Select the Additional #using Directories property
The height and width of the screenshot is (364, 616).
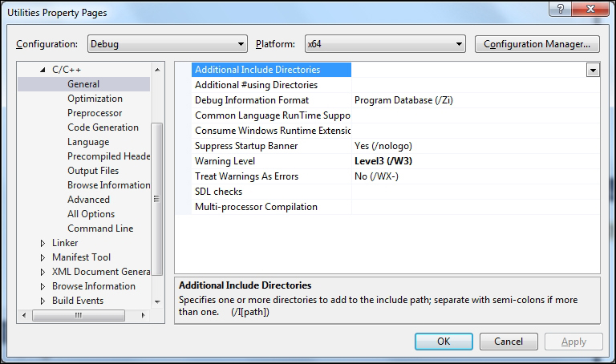click(x=271, y=85)
